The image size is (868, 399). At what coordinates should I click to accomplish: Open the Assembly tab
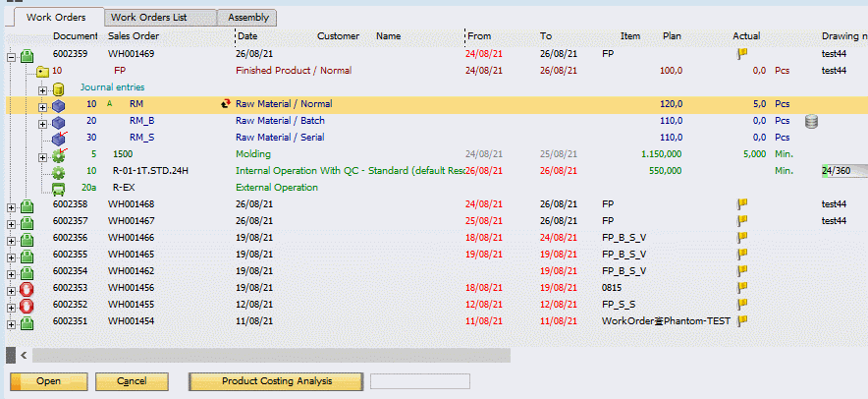246,18
